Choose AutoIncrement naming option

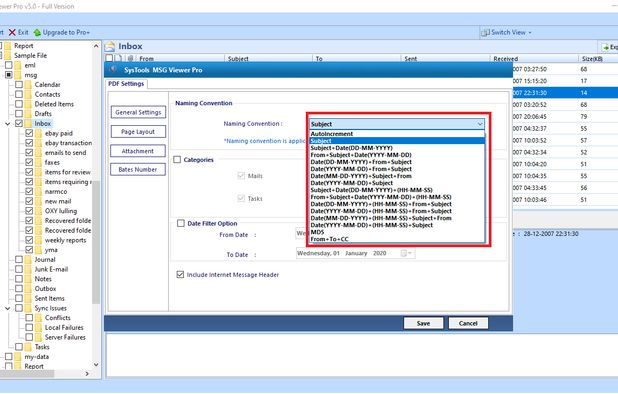(x=397, y=134)
